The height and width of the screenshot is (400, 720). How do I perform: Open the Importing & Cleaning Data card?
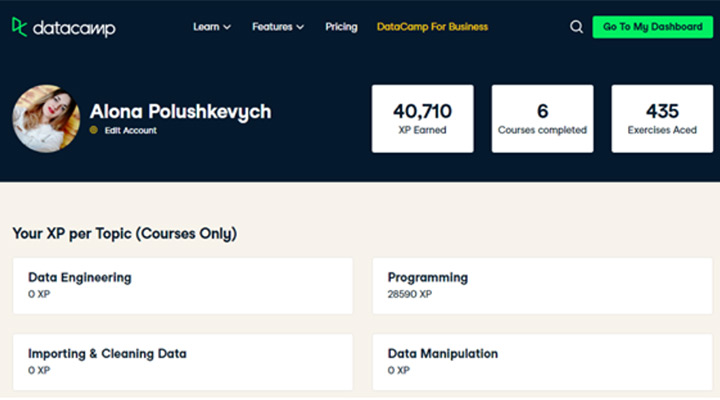(x=182, y=361)
